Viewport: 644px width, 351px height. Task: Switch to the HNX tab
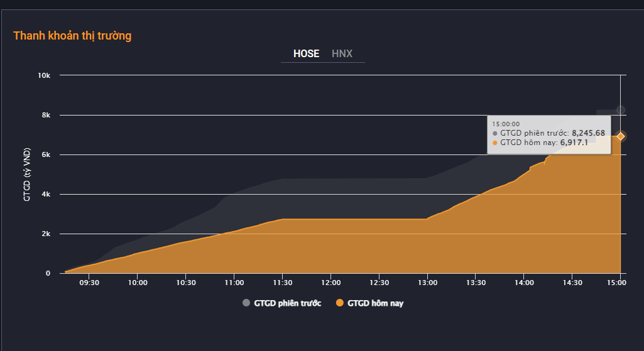pos(342,54)
